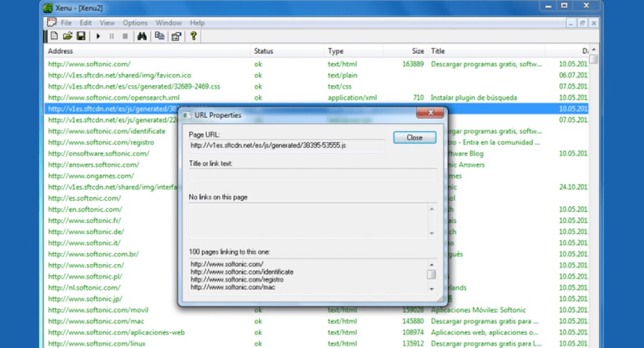The height and width of the screenshot is (348, 644).
Task: Click the Page URL field
Action: [x=286, y=146]
